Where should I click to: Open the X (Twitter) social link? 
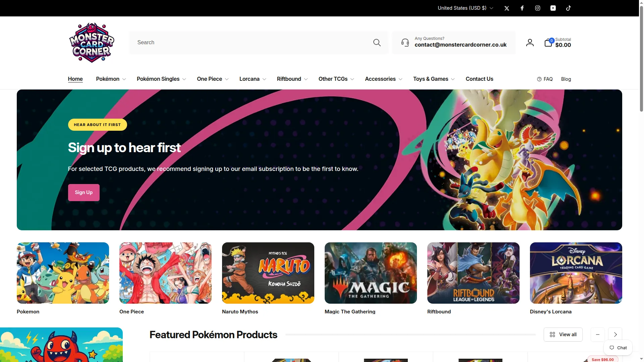pos(507,8)
